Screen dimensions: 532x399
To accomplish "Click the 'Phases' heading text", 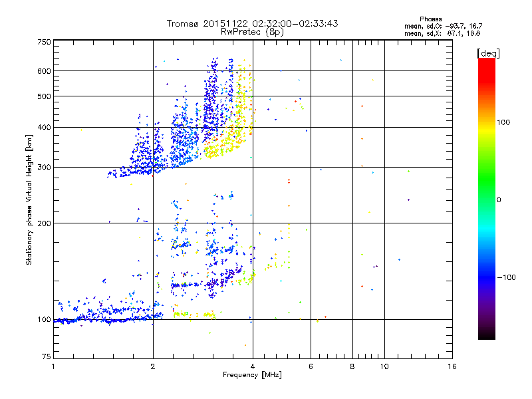I will point(430,19).
